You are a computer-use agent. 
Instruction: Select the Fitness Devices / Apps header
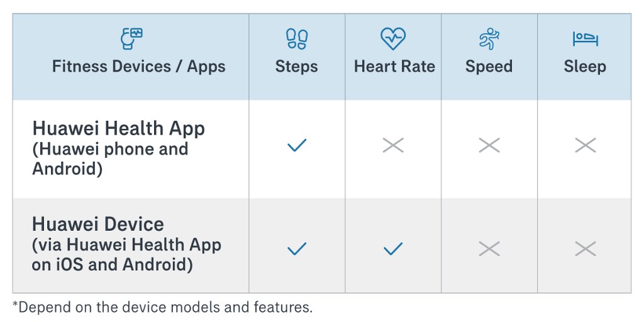click(138, 67)
